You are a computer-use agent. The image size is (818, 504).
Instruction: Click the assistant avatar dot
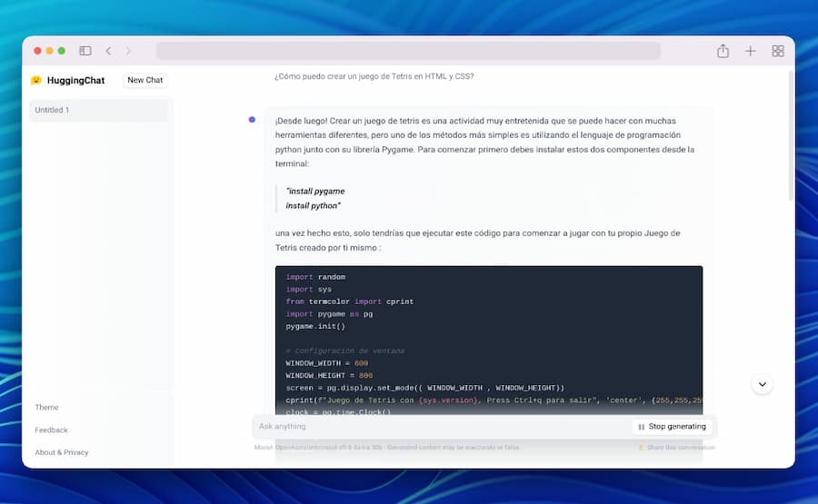(252, 120)
